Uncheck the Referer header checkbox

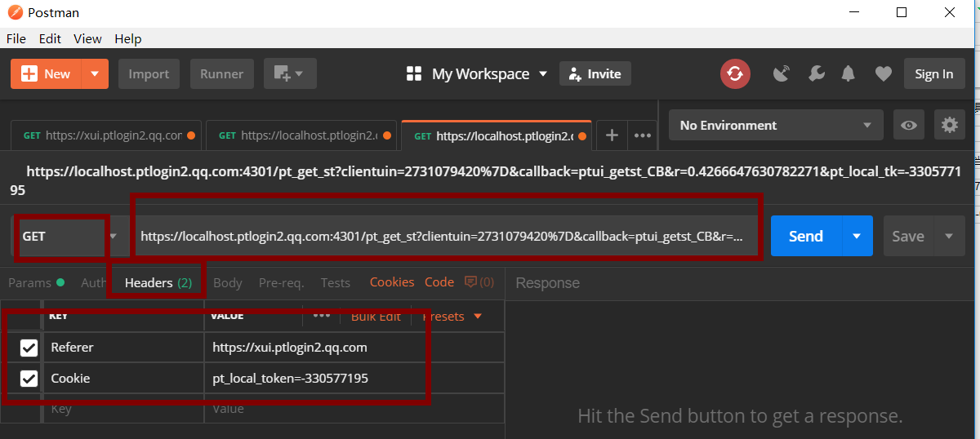[29, 348]
